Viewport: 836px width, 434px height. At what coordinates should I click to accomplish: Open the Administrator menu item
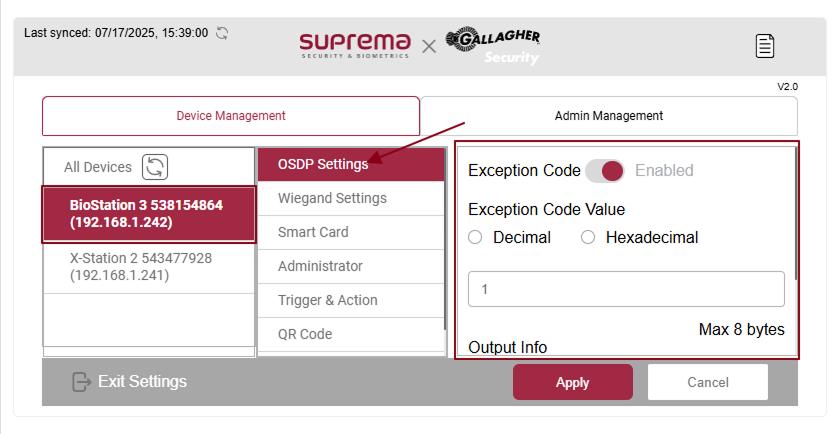[x=320, y=266]
